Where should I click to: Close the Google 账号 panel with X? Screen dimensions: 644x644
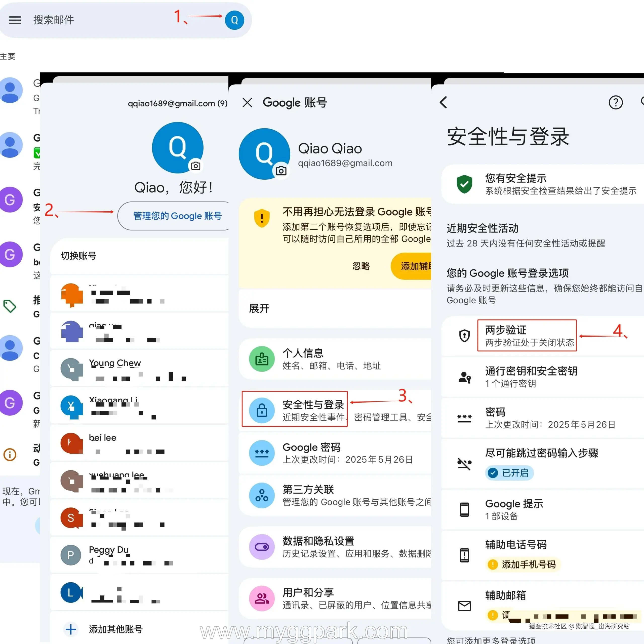(x=247, y=102)
